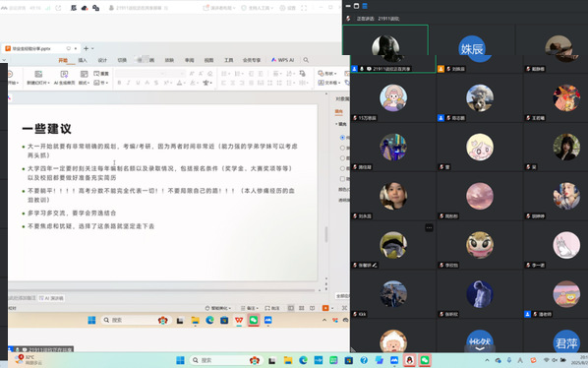Open the AI slide generation tool
The image size is (588, 368).
64,78
